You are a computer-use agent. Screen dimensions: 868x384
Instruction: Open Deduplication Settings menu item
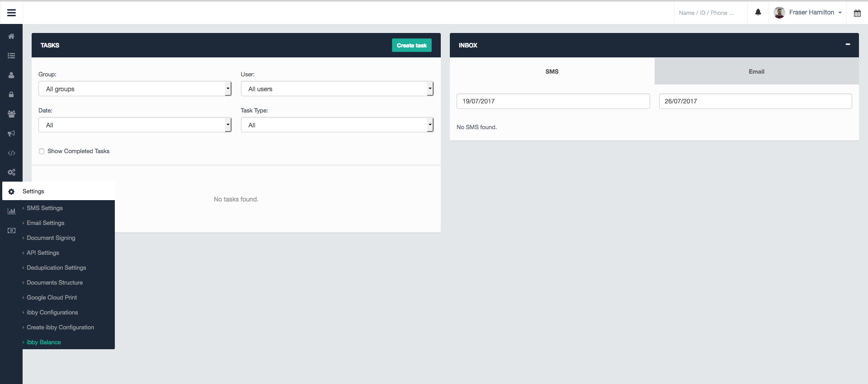[x=56, y=268]
